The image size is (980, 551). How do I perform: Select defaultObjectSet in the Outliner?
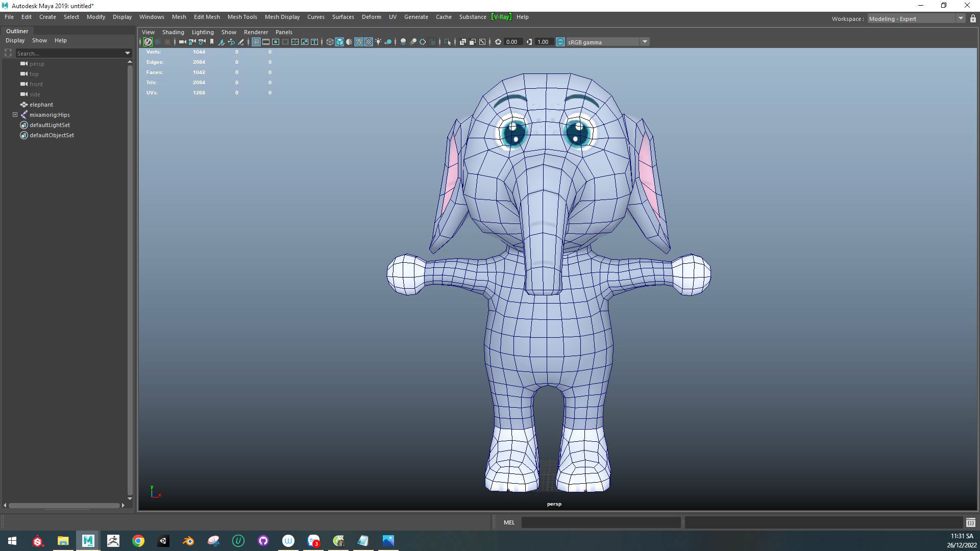pos(52,135)
